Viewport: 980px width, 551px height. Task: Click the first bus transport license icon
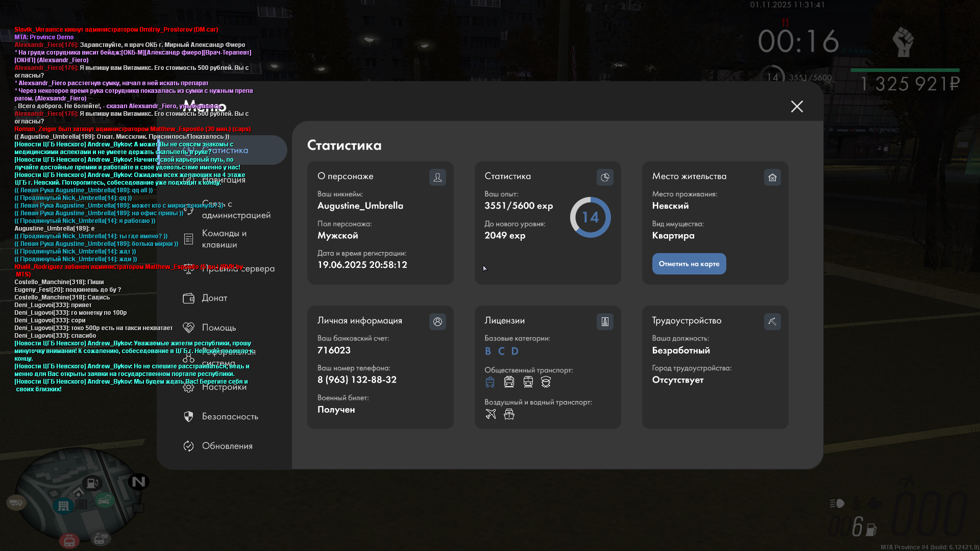click(x=490, y=382)
